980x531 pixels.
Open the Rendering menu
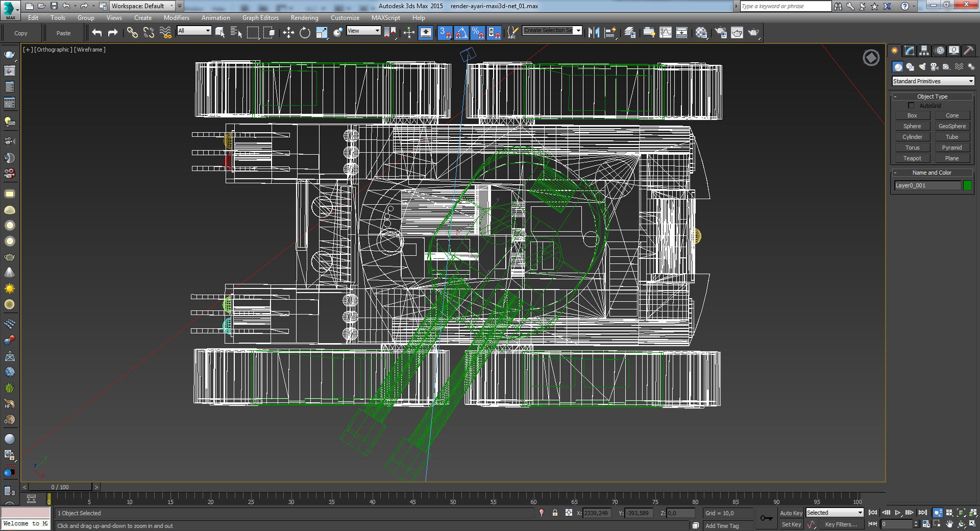click(305, 18)
